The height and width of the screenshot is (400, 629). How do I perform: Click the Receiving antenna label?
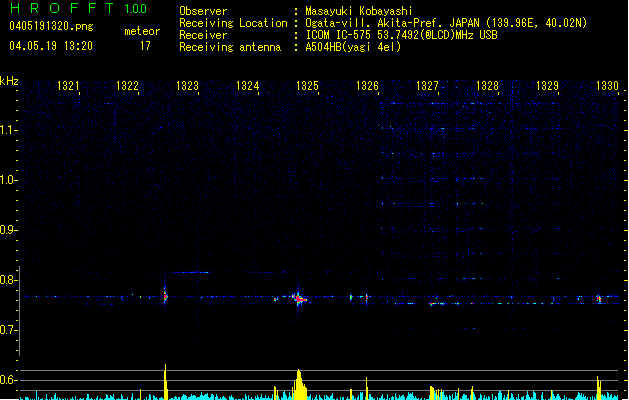[230, 47]
